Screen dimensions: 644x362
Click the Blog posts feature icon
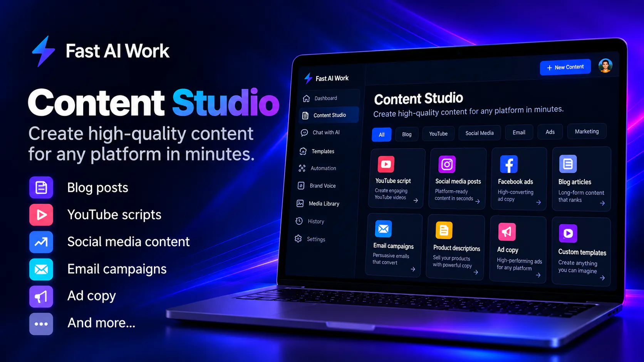coord(41,188)
